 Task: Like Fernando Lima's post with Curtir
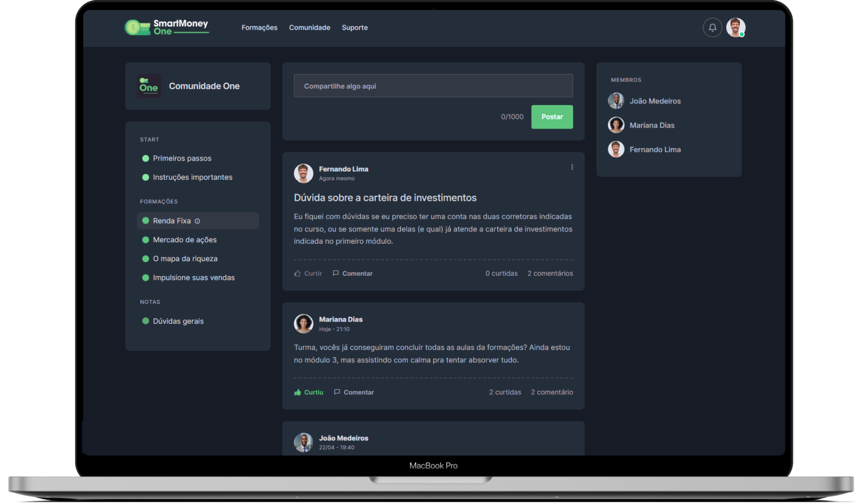(x=307, y=273)
